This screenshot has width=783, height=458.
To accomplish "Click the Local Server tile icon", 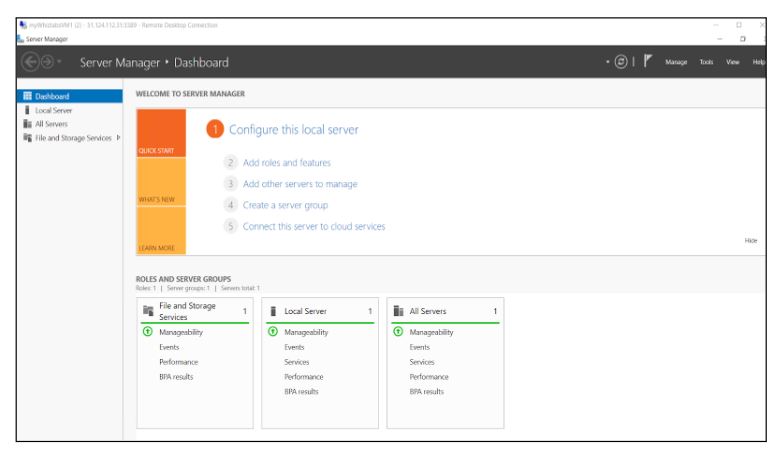I will click(273, 311).
